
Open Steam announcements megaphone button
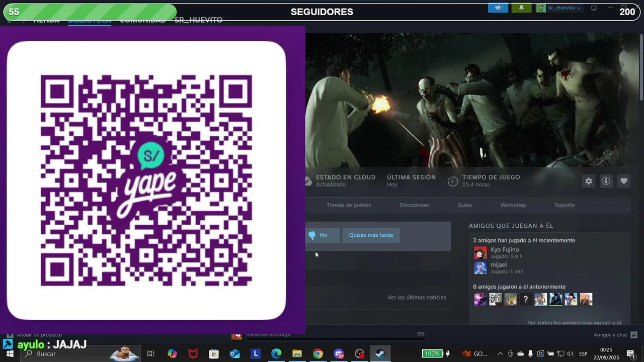pos(498,8)
